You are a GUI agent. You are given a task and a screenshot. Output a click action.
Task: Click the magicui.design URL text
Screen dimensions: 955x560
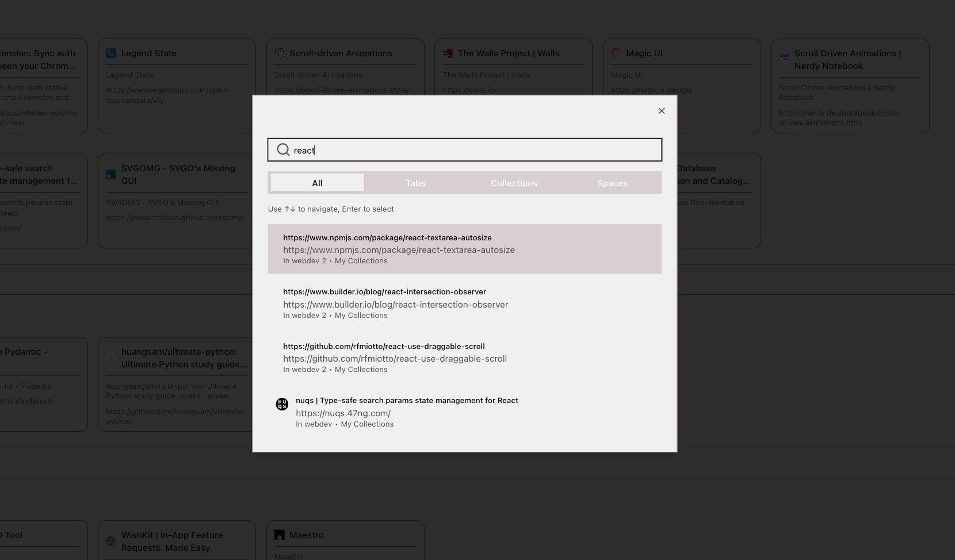click(652, 90)
